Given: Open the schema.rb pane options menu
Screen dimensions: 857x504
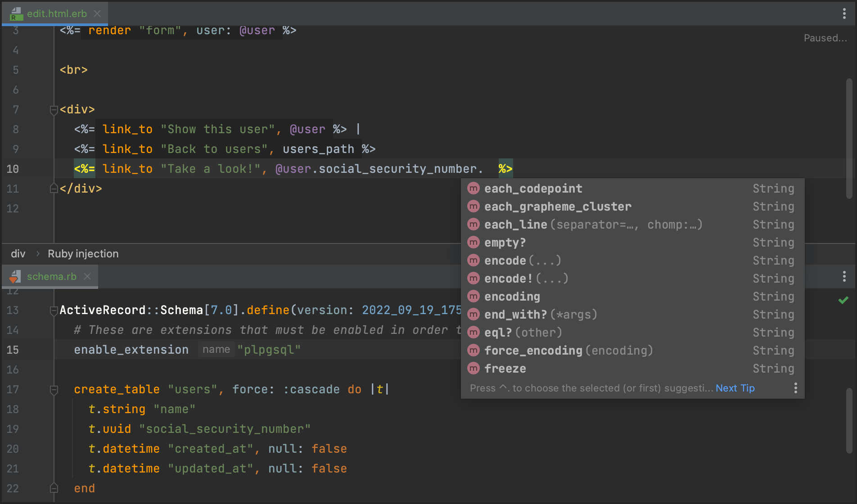Looking at the screenshot, I should pos(844,276).
